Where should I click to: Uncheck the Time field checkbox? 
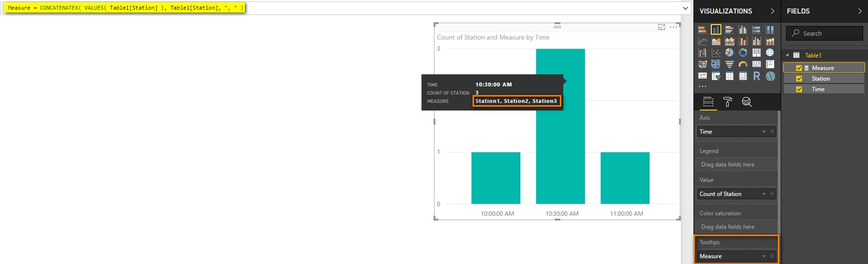pos(799,89)
